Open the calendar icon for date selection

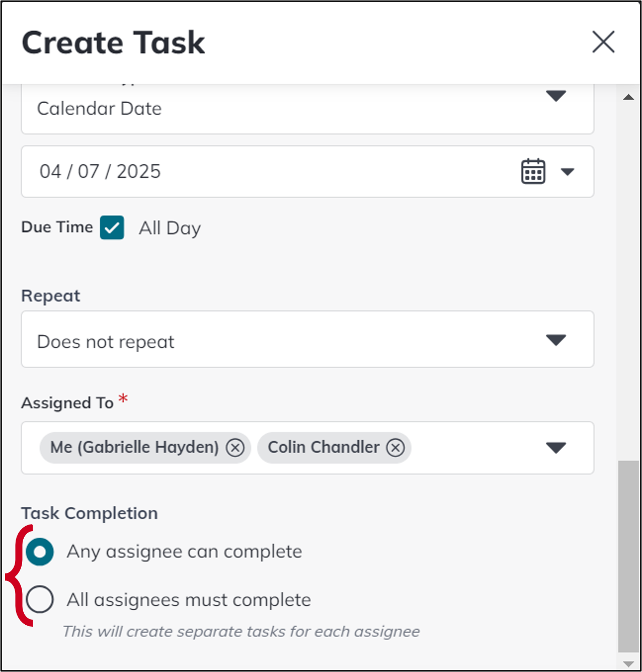tap(533, 172)
